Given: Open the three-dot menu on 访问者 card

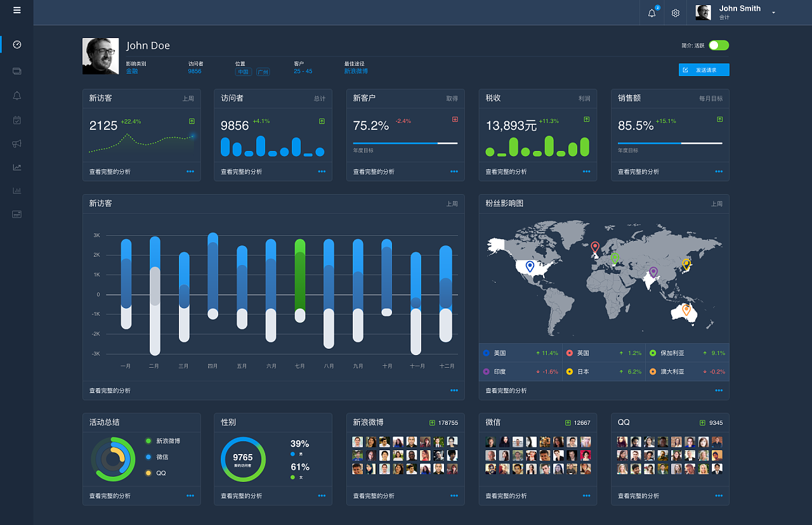Looking at the screenshot, I should point(322,171).
